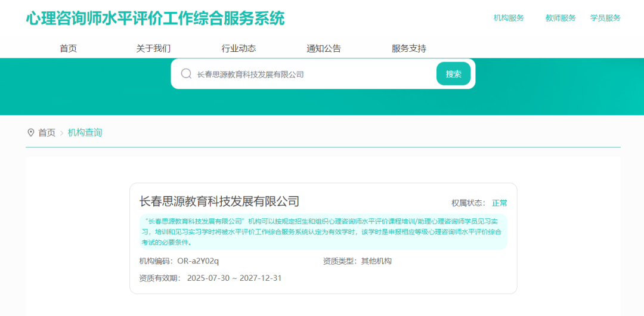Open the 关于我们 navigation item
This screenshot has width=644, height=316.
coord(153,48)
